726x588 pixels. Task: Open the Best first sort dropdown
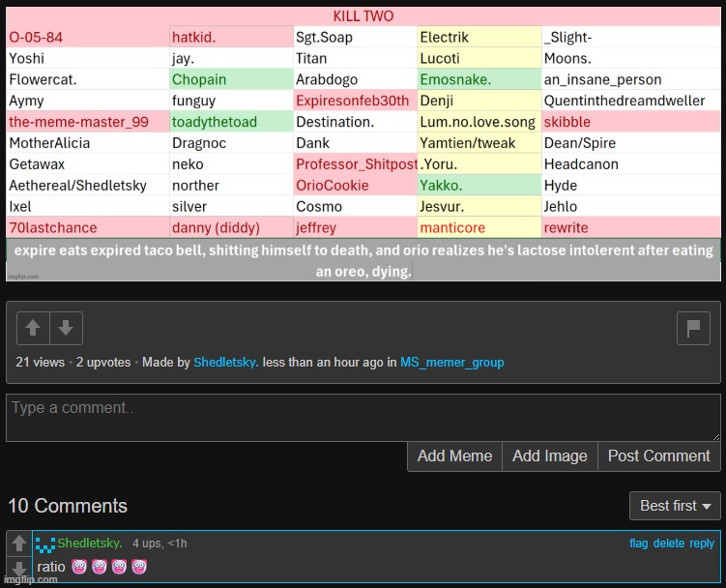(x=675, y=506)
